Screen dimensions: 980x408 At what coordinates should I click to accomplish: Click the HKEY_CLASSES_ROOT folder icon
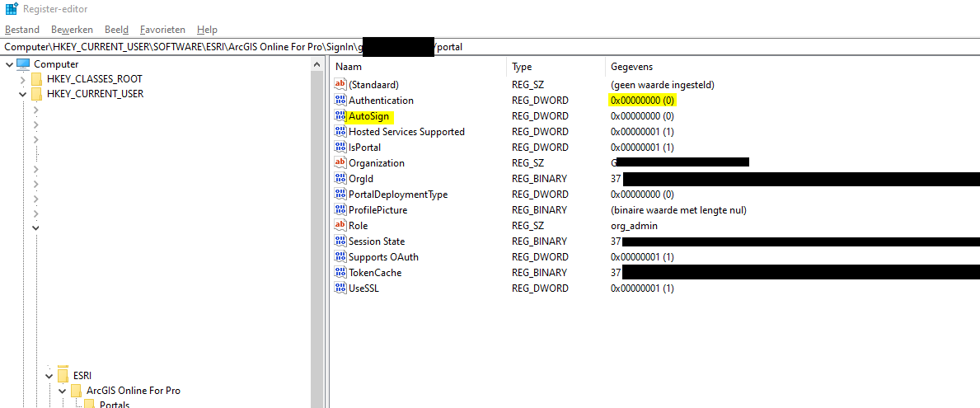coord(36,79)
